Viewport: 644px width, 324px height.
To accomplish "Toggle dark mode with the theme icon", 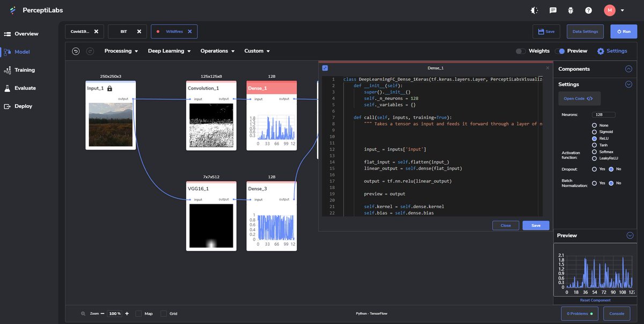I will [x=534, y=10].
